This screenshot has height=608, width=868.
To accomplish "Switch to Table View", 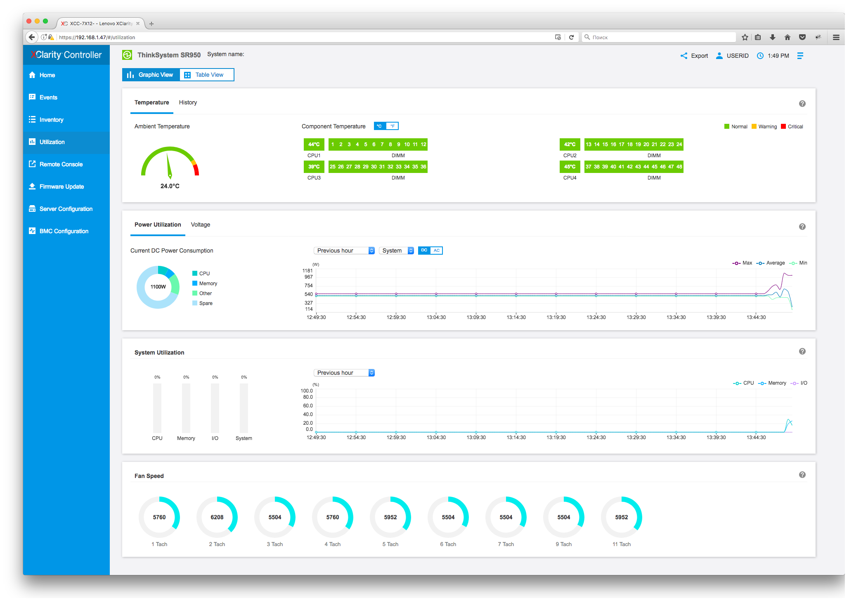I will 207,75.
